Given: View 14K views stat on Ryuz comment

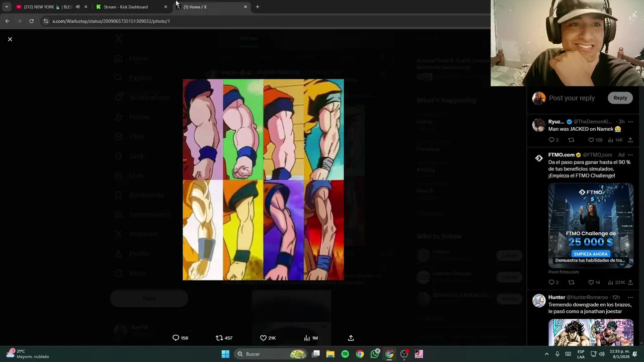Looking at the screenshot, I should [615, 140].
